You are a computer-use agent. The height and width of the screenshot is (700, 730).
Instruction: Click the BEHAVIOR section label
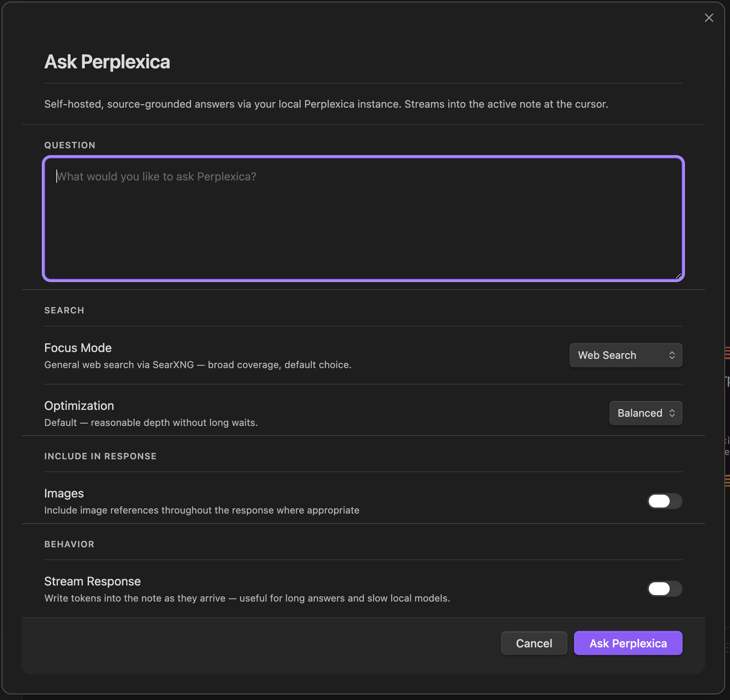[69, 544]
